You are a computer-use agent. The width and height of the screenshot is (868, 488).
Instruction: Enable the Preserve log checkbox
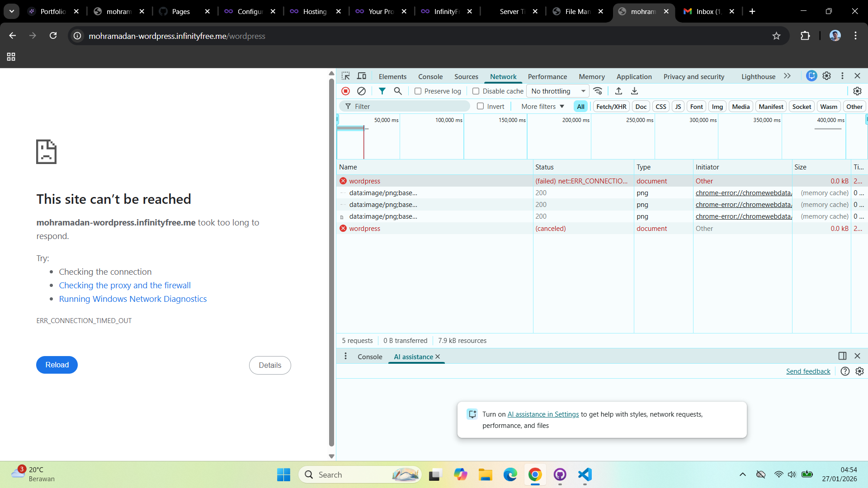coord(418,91)
